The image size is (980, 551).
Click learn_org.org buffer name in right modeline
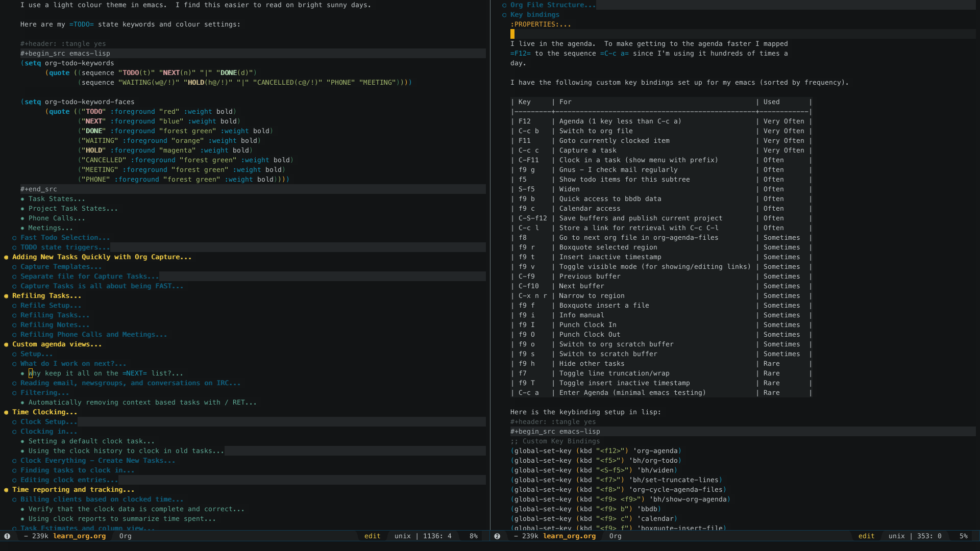pos(569,536)
